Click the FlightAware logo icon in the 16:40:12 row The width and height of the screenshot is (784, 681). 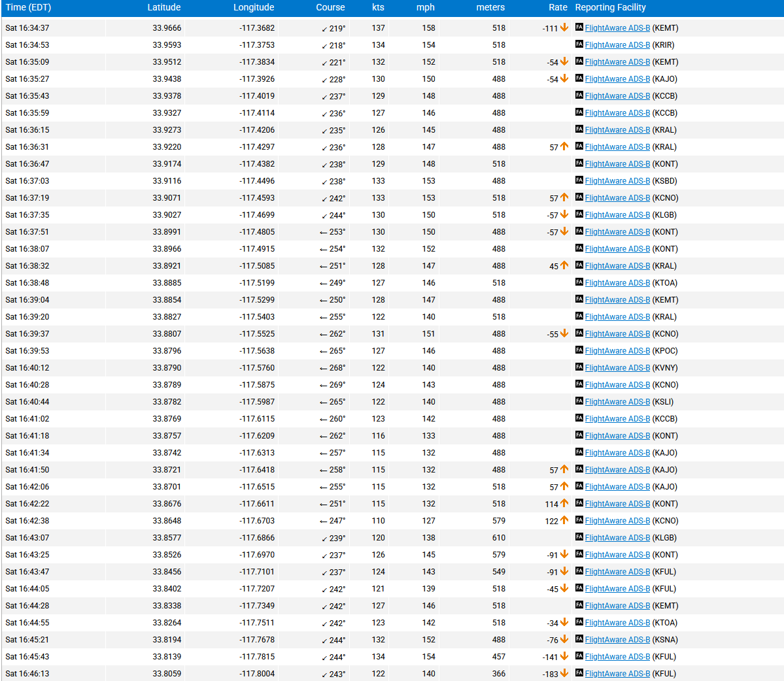pyautogui.click(x=579, y=367)
